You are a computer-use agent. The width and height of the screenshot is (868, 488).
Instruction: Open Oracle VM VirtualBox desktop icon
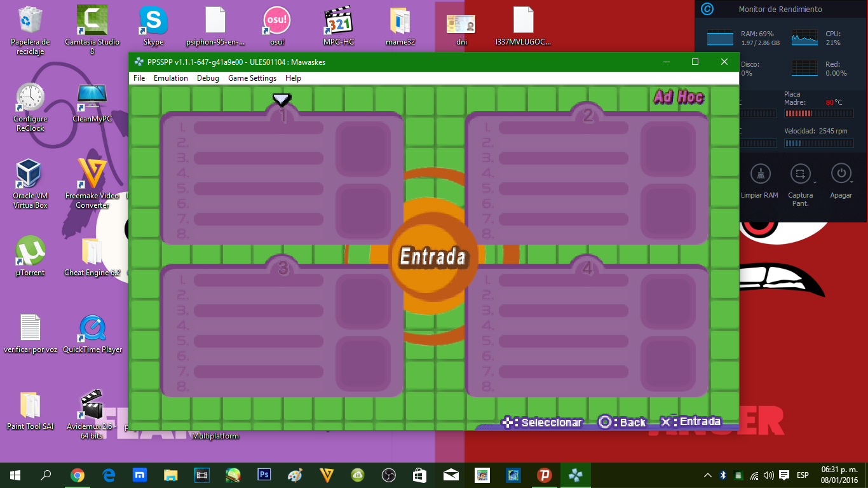(30, 175)
